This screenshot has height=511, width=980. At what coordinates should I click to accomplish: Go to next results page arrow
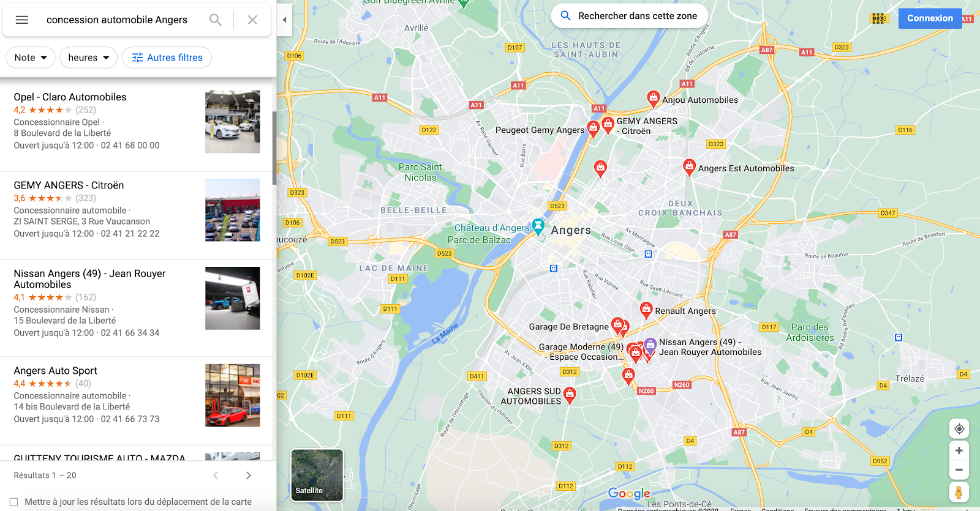248,476
